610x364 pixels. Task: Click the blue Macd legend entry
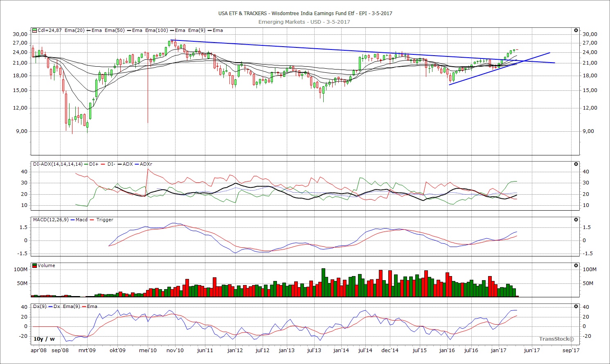coord(79,220)
